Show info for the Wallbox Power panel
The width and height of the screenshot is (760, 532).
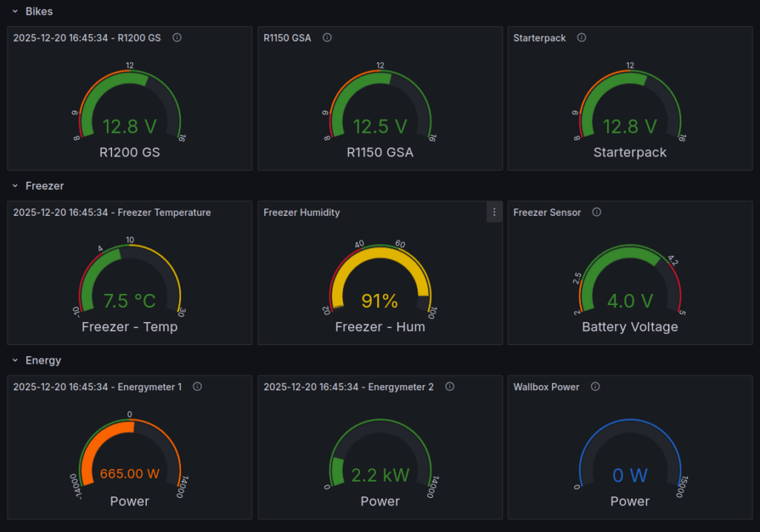[x=595, y=387]
